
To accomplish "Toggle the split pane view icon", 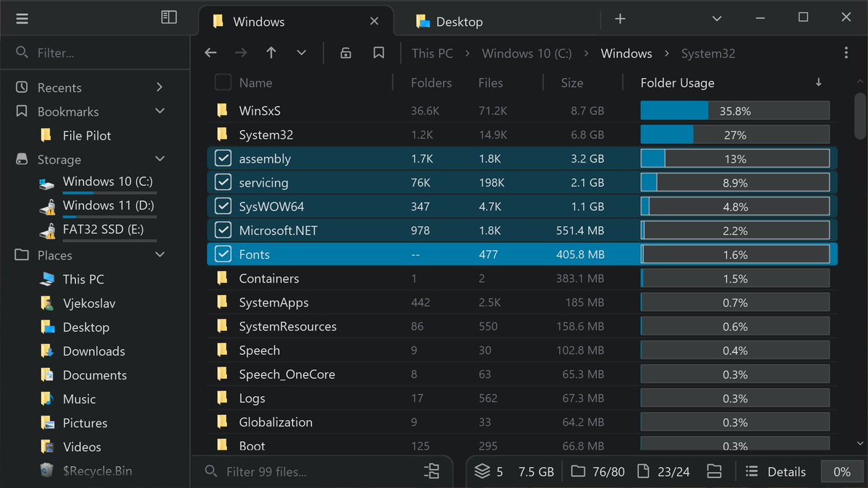I will [714, 471].
